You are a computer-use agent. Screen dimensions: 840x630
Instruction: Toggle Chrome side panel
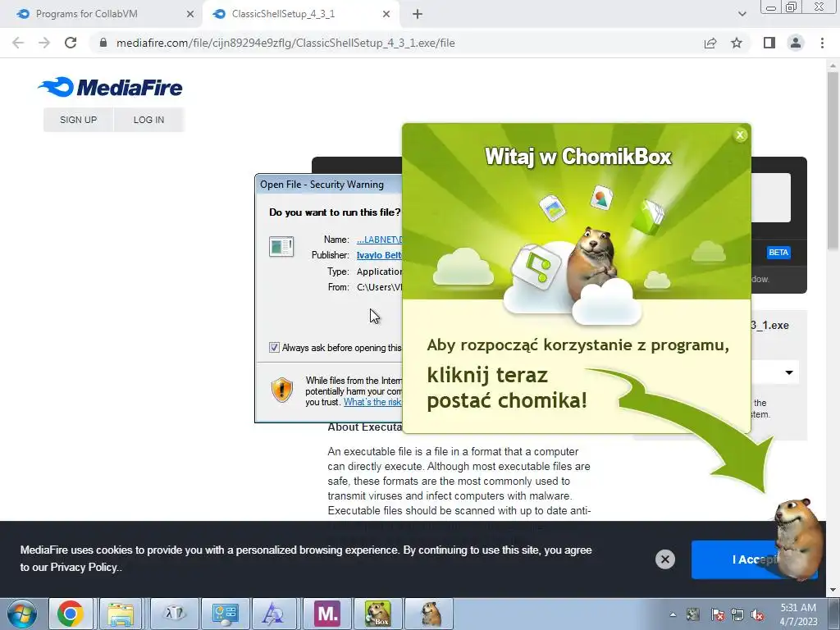click(x=769, y=43)
